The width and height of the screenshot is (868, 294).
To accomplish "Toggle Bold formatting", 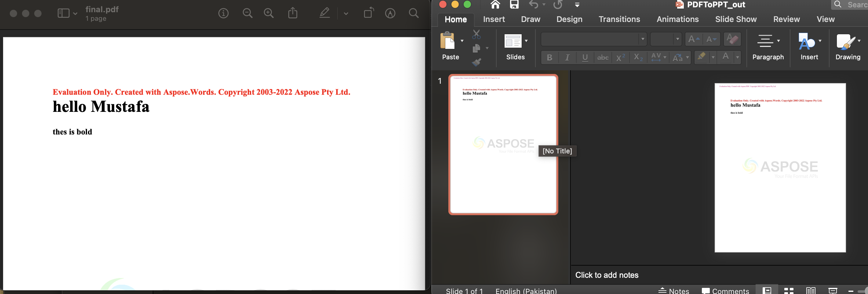I will (549, 57).
